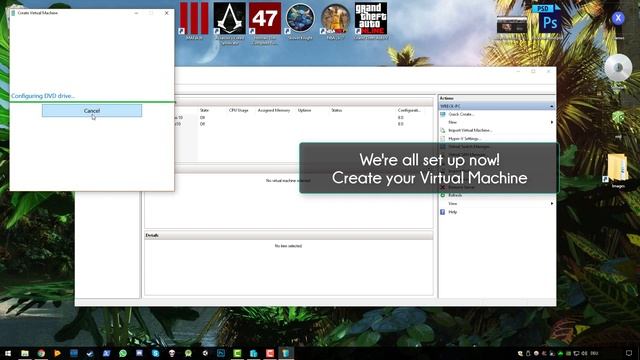
Task: Sort by the Uptime column header
Action: click(x=304, y=110)
